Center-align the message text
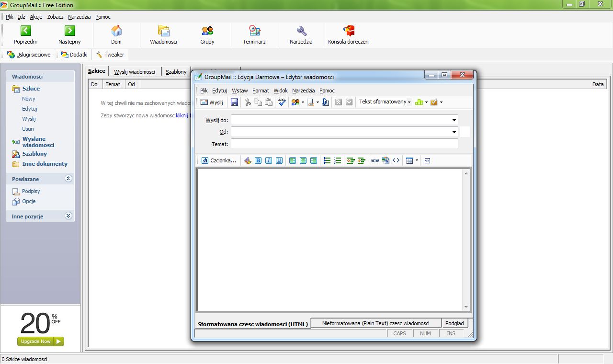The image size is (613, 364). [303, 160]
